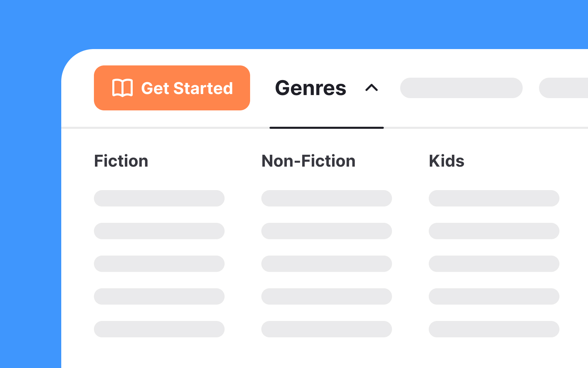
Task: Select the first placeholder item under Fiction
Action: [x=159, y=198]
